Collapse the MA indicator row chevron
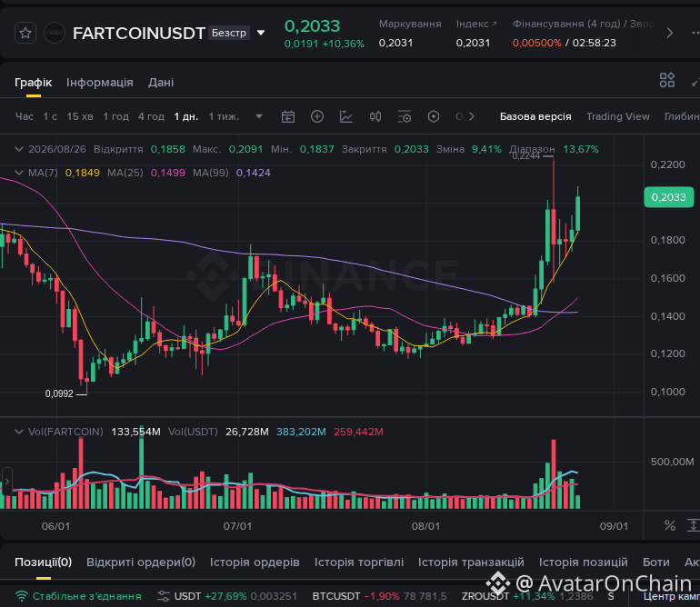The height and width of the screenshot is (607, 700). point(19,173)
